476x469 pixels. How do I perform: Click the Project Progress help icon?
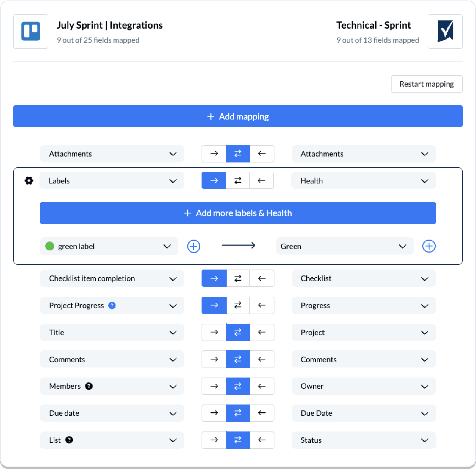112,306
